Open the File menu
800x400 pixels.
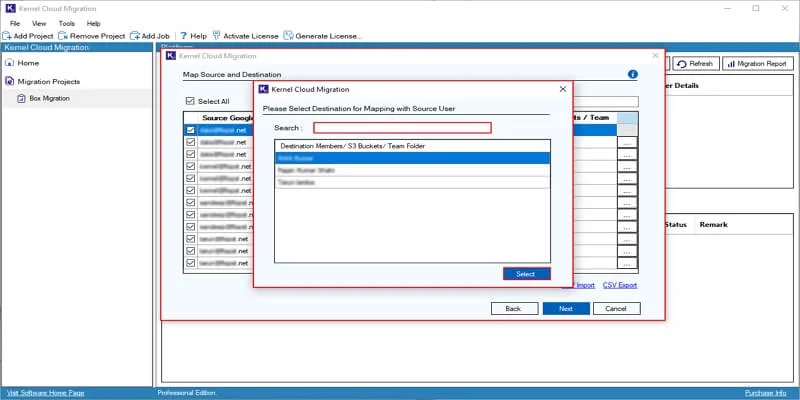[15, 23]
